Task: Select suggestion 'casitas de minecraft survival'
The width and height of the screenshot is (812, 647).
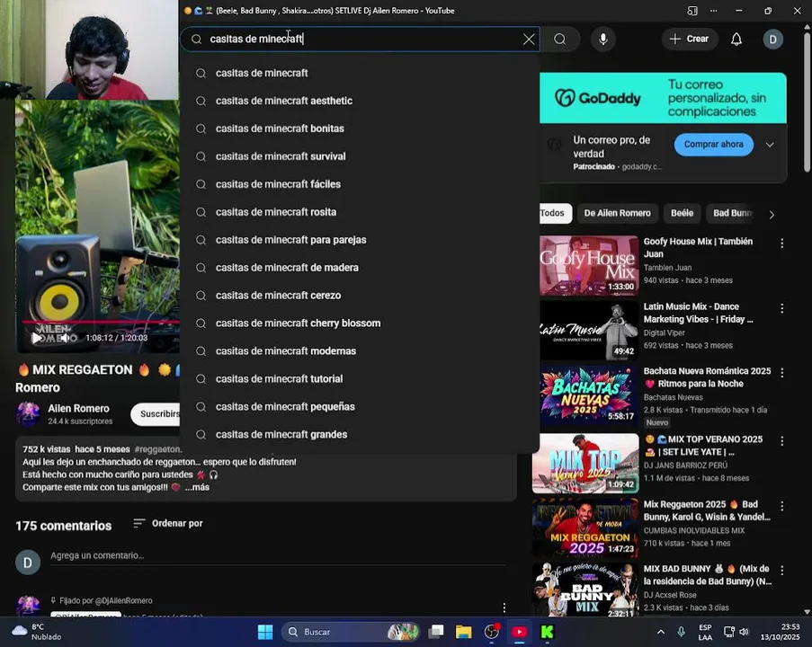Action: [360, 156]
